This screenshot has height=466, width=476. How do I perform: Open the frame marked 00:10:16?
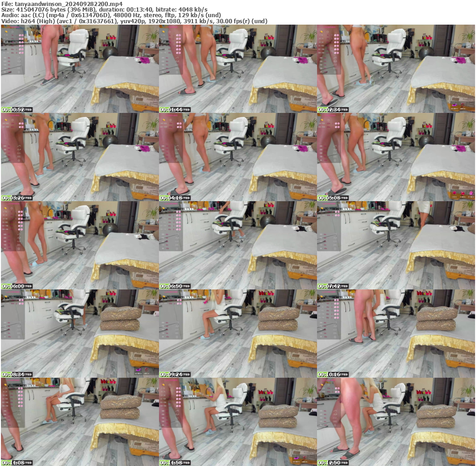[396, 334]
